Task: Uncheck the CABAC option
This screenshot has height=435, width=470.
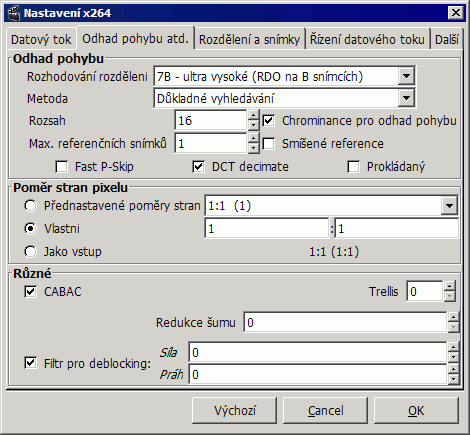Action: (30, 292)
